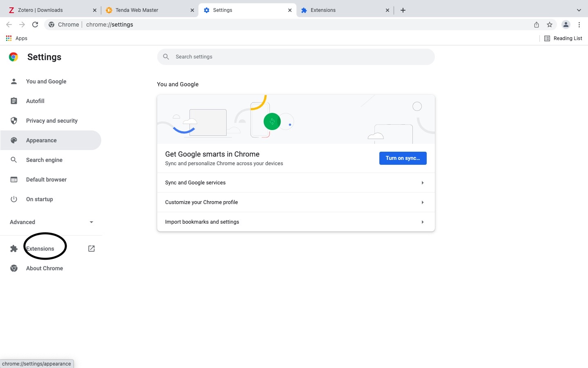Click the share icon in the address bar
This screenshot has width=588, height=368.
pos(537,25)
